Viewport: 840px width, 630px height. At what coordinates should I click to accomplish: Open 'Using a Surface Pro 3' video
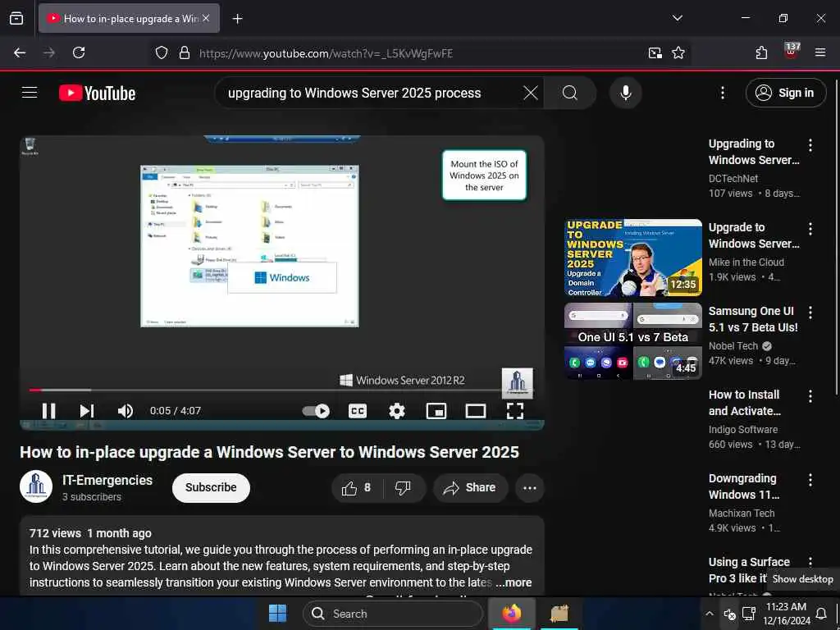(749, 570)
